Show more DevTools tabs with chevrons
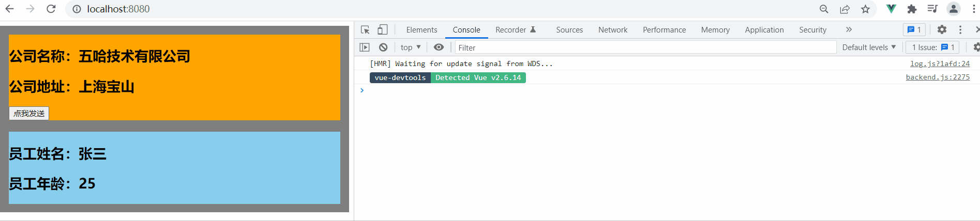Screen dimensions: 980x221 849,30
